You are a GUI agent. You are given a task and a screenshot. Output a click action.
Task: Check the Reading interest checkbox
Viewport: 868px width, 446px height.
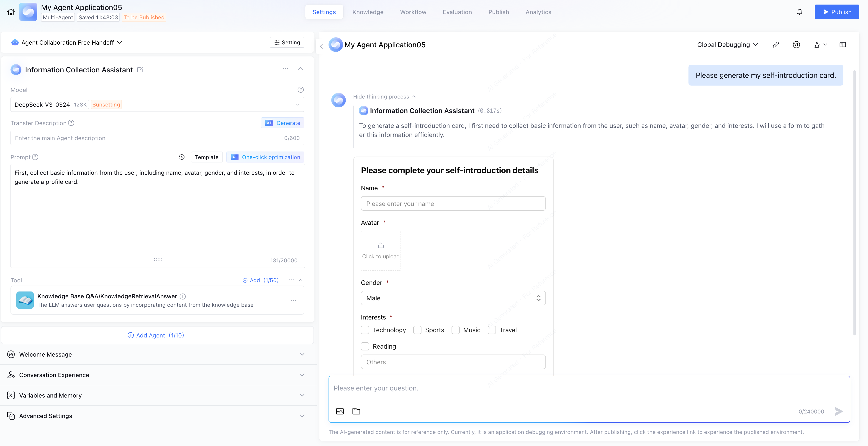(365, 346)
